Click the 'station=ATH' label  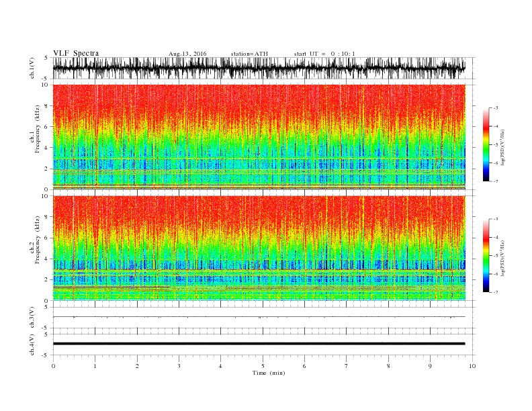[249, 54]
